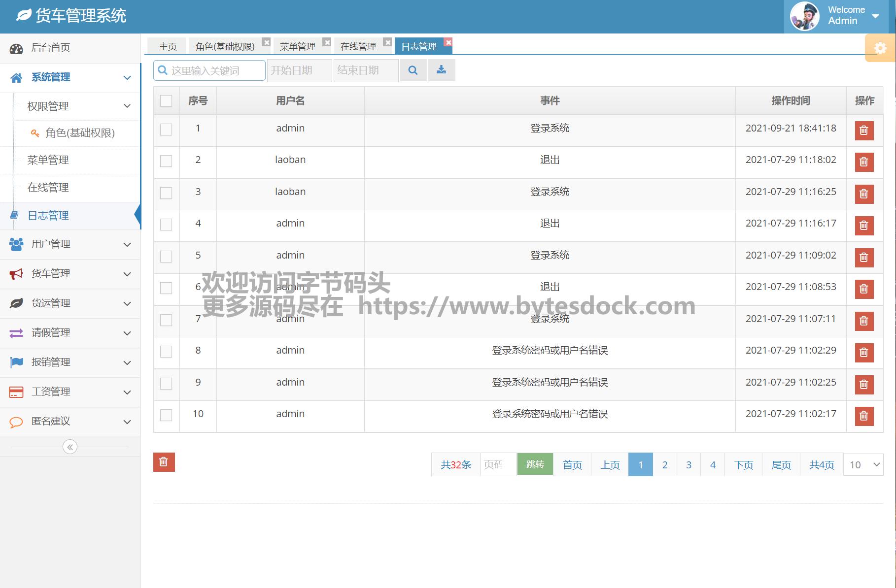The width and height of the screenshot is (896, 588).
Task: Check the checkbox for row 3
Action: (166, 193)
